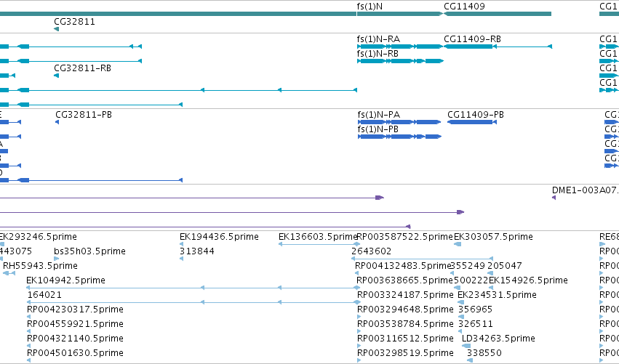Image resolution: width=619 pixels, height=364 pixels.
Task: Select EST RP003294648.5prime label
Action: click(x=405, y=310)
